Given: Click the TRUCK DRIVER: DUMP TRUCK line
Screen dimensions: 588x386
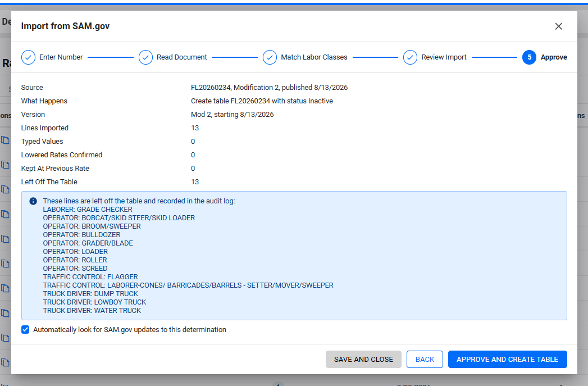Looking at the screenshot, I should (x=90, y=294).
